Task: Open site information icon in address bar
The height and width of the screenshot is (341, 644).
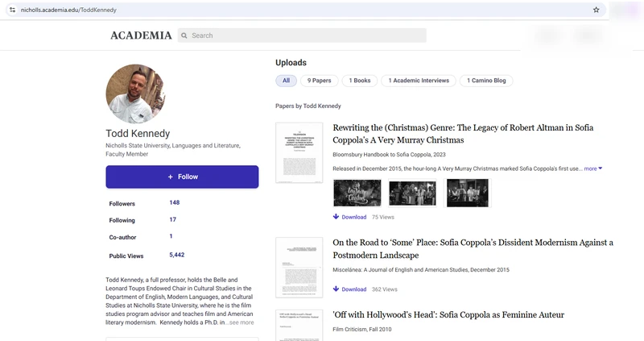Action: pos(12,10)
